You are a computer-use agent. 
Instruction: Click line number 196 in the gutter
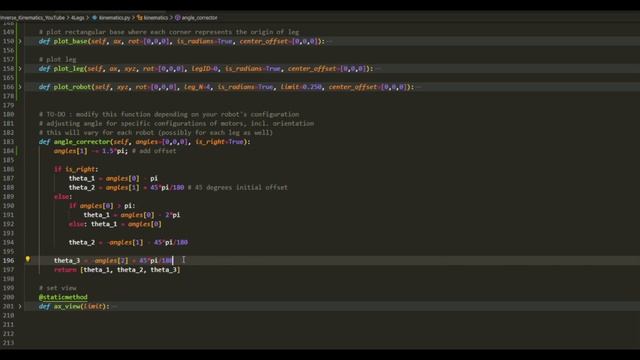[x=8, y=260]
